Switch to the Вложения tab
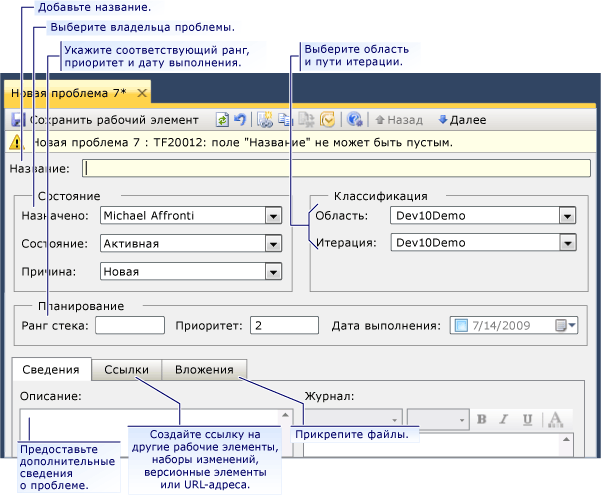601x495 pixels. [204, 370]
